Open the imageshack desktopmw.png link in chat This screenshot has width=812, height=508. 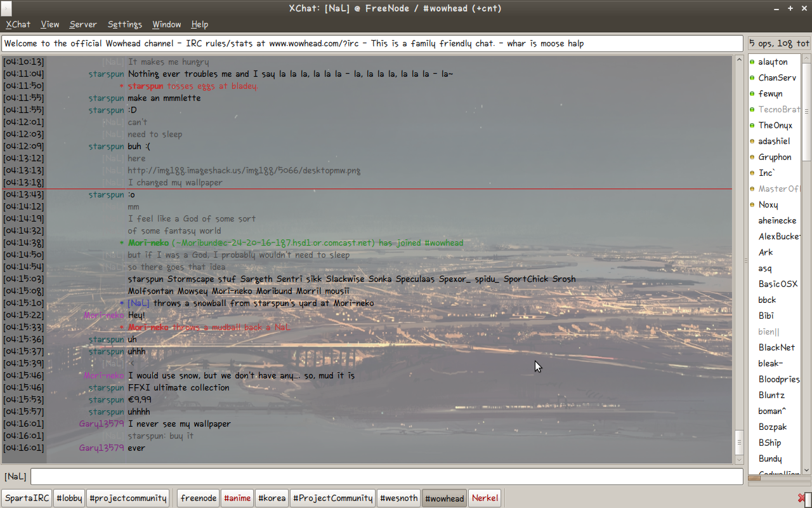click(x=244, y=170)
